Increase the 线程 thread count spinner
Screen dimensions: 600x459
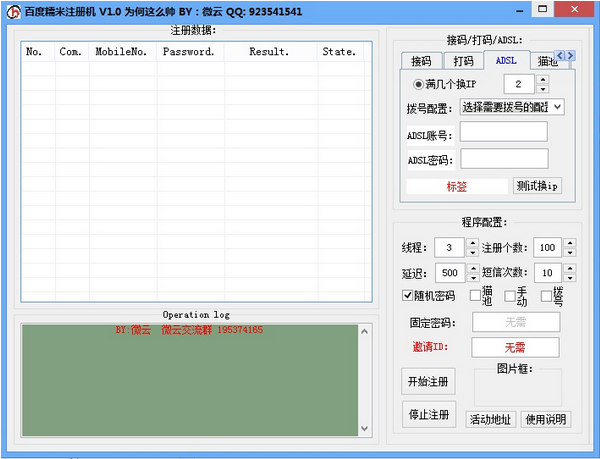[x=472, y=243]
